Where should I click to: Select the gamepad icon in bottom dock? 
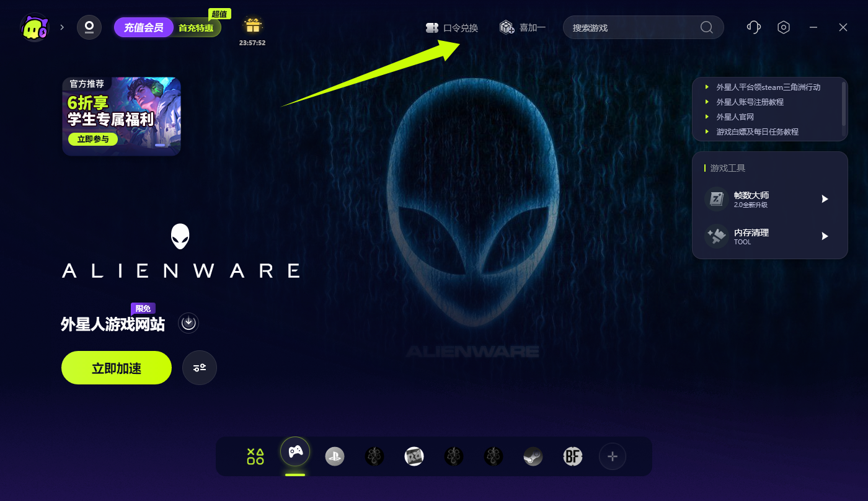[x=295, y=452]
